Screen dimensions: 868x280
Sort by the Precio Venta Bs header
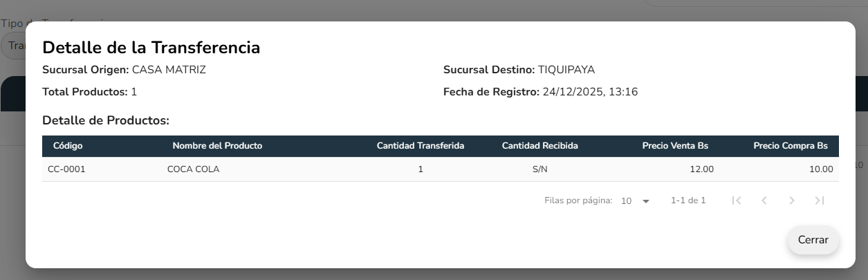(x=674, y=146)
